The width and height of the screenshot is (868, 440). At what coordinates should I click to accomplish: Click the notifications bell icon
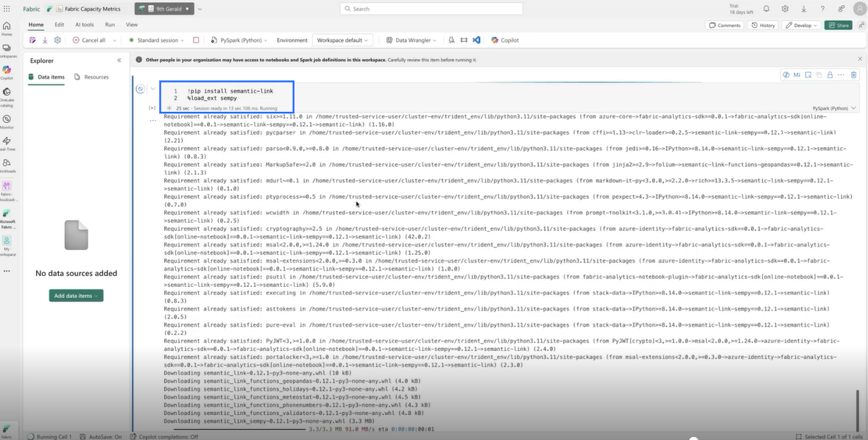pos(766,9)
